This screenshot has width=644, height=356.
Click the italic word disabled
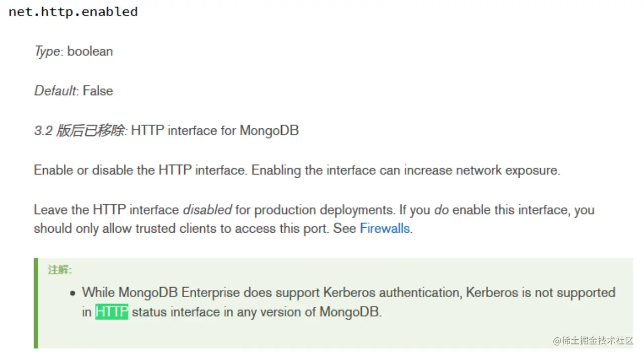207,210
